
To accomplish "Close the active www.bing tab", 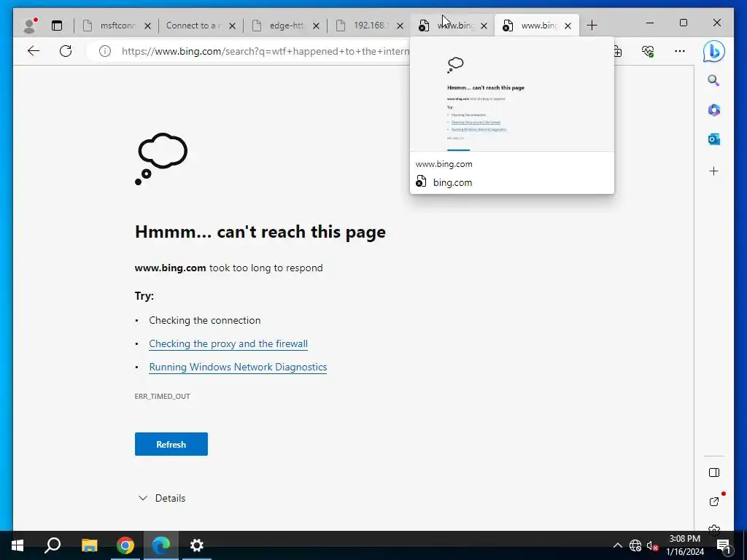I will point(568,26).
